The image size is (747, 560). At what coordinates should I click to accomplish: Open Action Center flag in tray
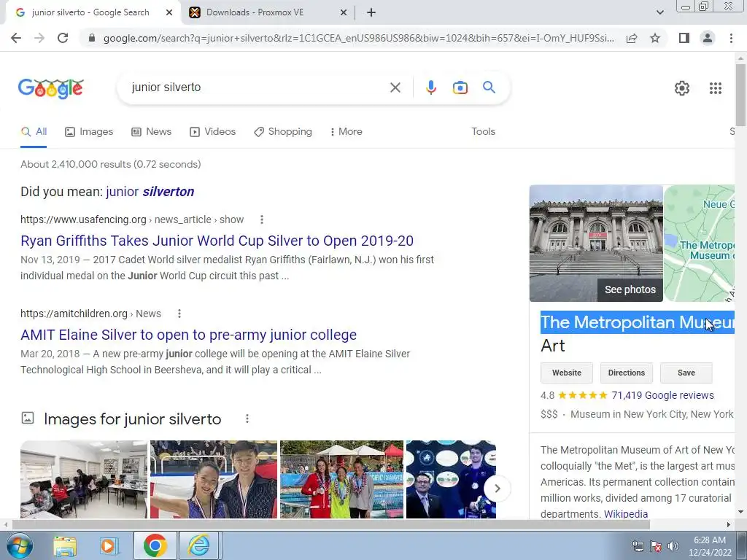656,546
